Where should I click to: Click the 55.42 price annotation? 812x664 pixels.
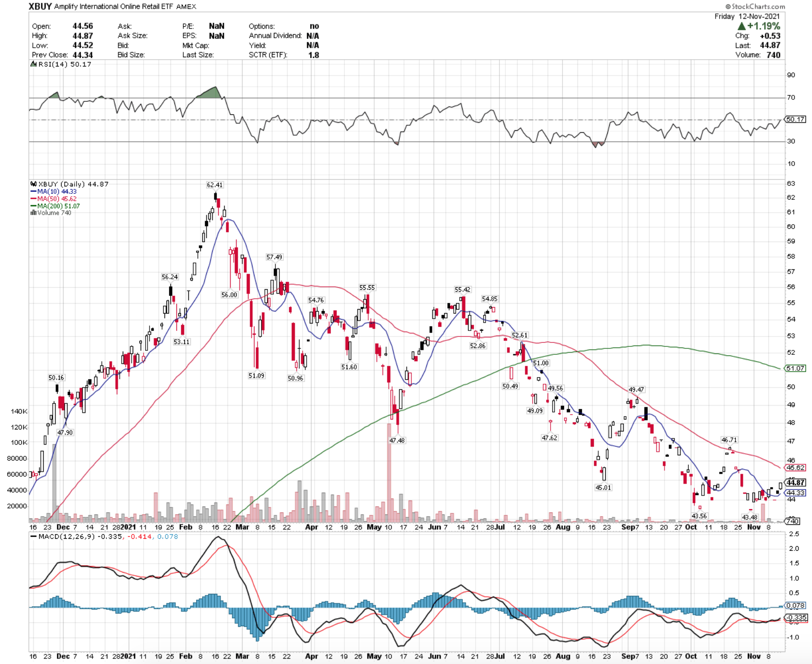coord(462,289)
